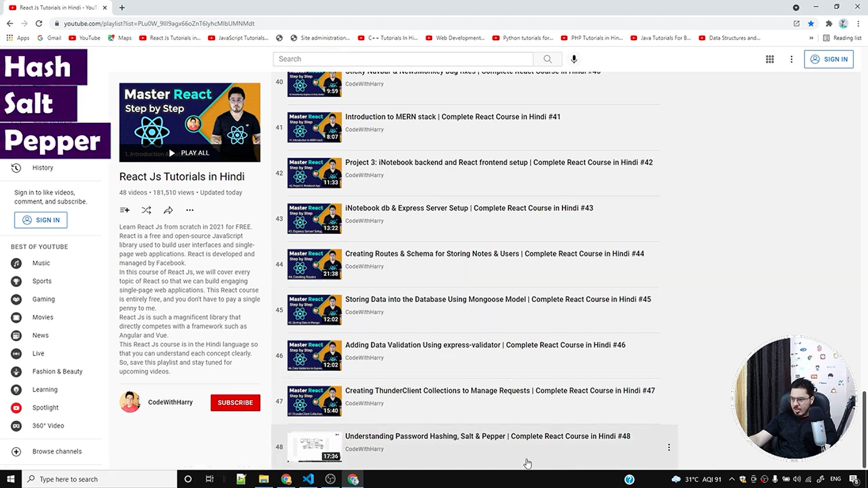Screen dimensions: 868x488
Task: Open the Gaming category icon
Action: tap(16, 299)
